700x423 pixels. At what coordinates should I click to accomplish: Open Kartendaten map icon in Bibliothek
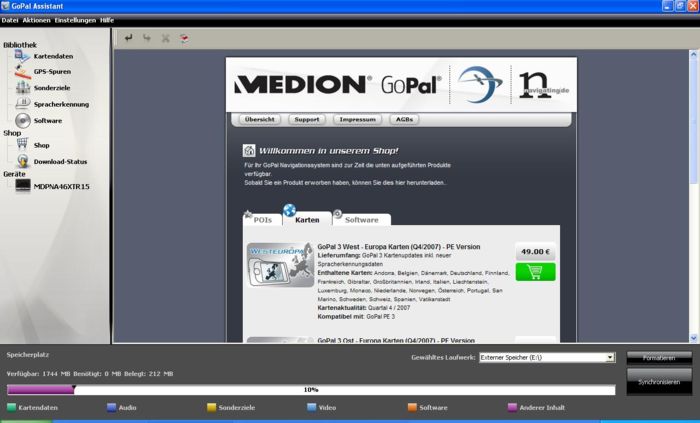tap(22, 56)
